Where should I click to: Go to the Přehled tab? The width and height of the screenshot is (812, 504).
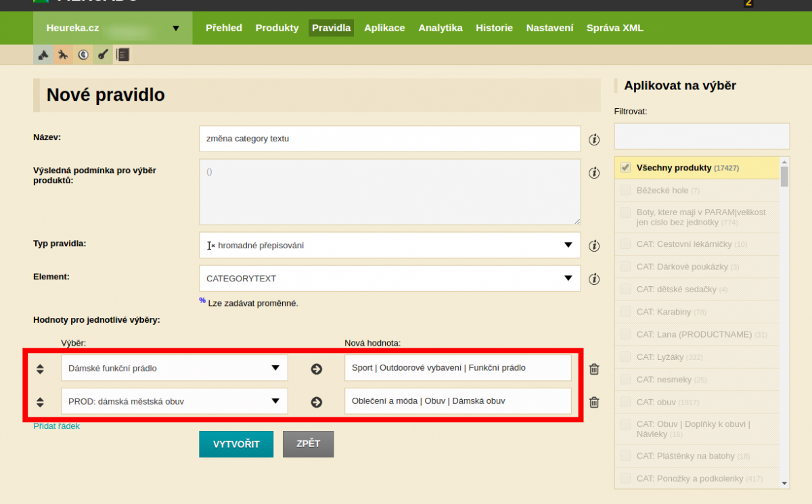(224, 28)
